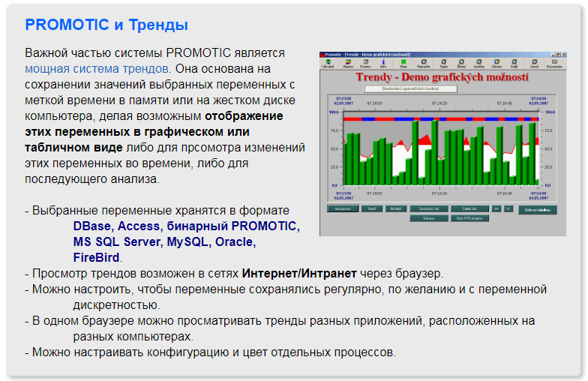Select the Grafika toolbar icon

(478, 64)
